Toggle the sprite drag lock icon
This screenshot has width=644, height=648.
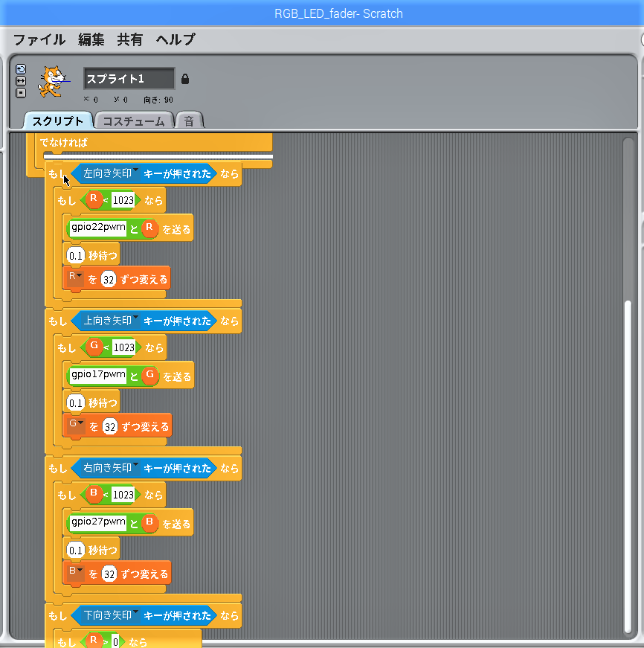click(185, 79)
